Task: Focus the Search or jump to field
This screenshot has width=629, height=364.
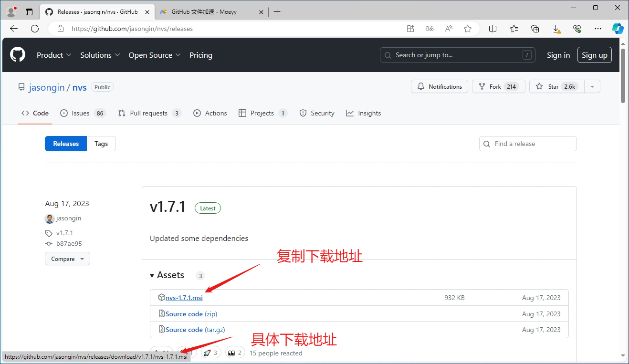Action: pyautogui.click(x=458, y=55)
